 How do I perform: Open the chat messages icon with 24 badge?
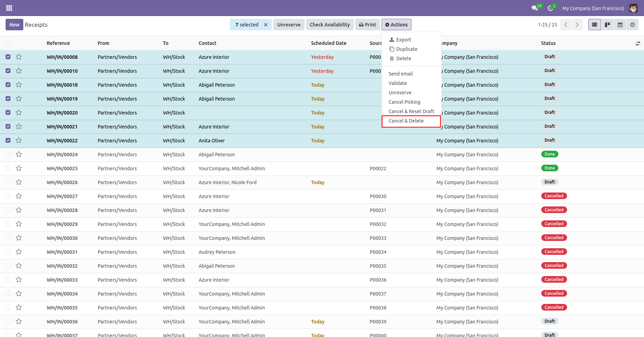click(535, 8)
